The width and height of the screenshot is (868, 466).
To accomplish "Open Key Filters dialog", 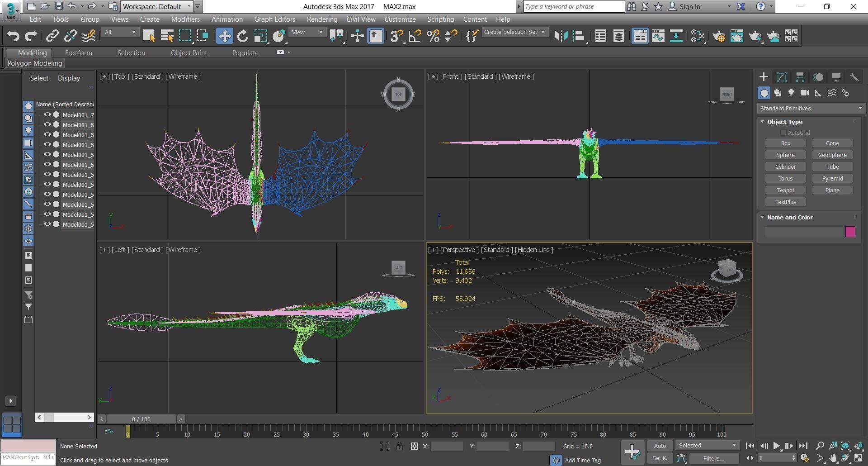I will pos(714,458).
